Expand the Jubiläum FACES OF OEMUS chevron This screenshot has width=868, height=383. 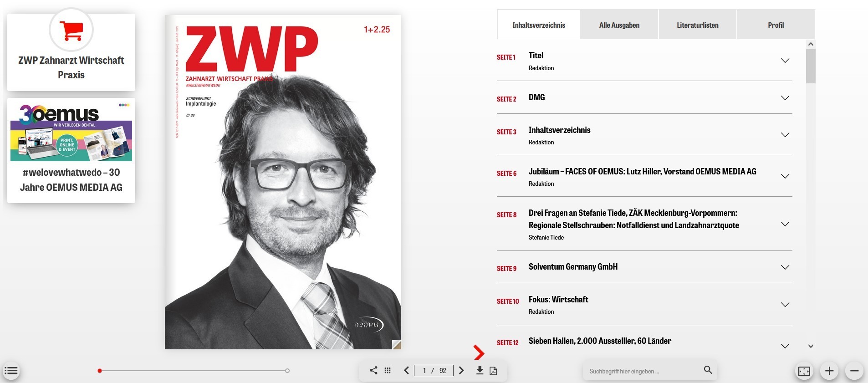[785, 176]
